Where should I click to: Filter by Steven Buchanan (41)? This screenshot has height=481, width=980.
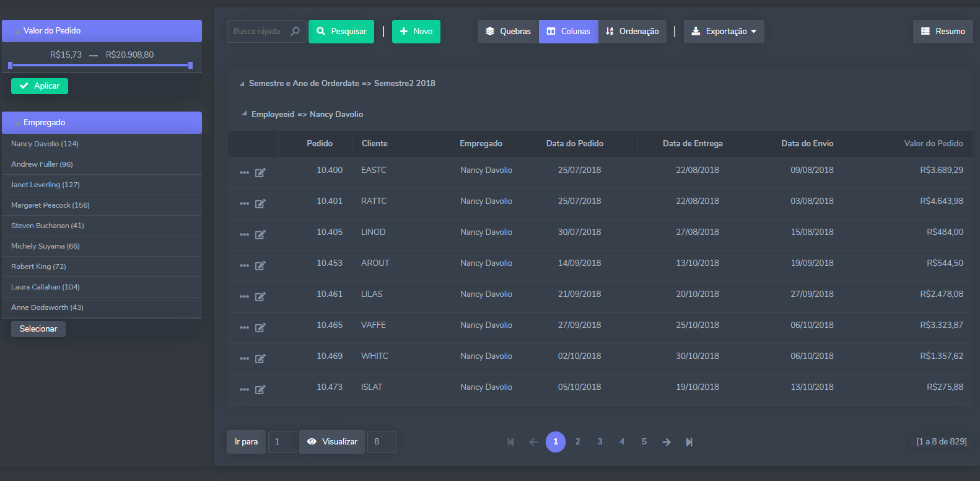coord(102,226)
